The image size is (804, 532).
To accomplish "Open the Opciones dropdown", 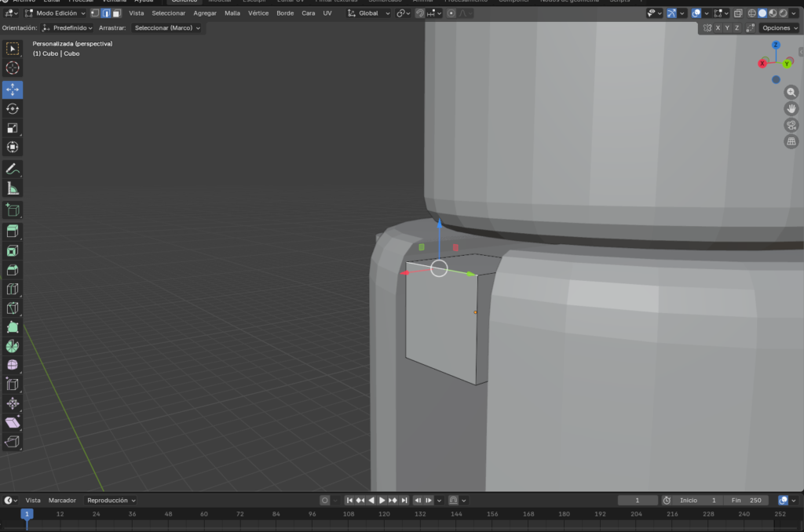I will (780, 27).
